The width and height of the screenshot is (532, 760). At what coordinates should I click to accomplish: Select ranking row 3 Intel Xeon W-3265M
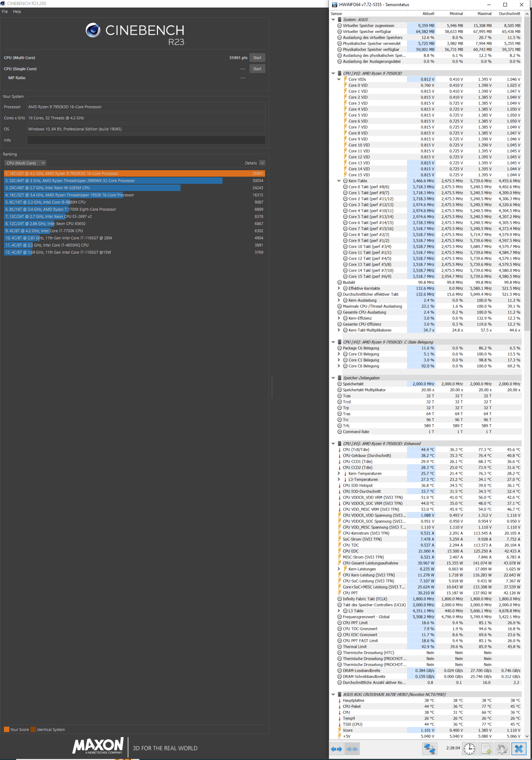click(x=134, y=188)
